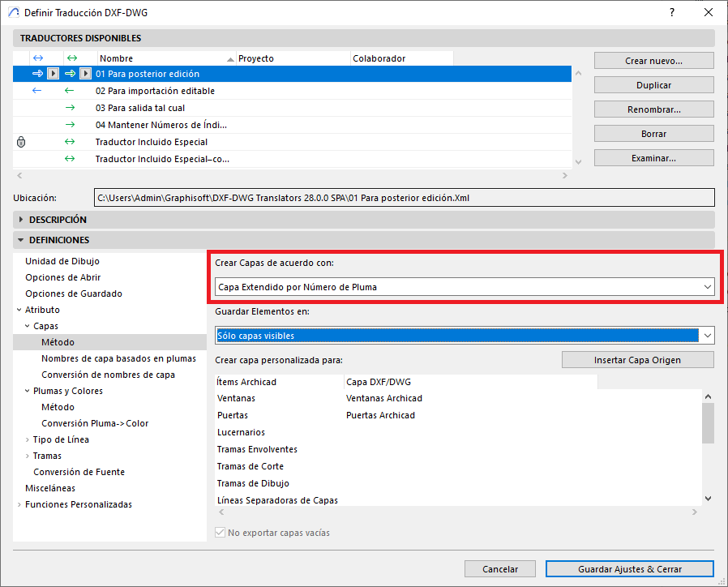Screen dimensions: 728x587
Task: Open the help question mark in title bar
Action: pyautogui.click(x=671, y=13)
